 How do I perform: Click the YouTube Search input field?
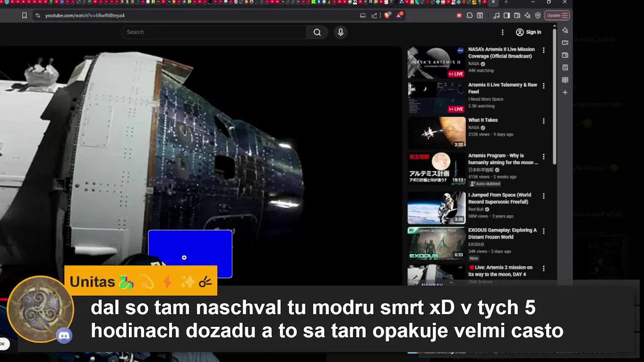coord(213,32)
